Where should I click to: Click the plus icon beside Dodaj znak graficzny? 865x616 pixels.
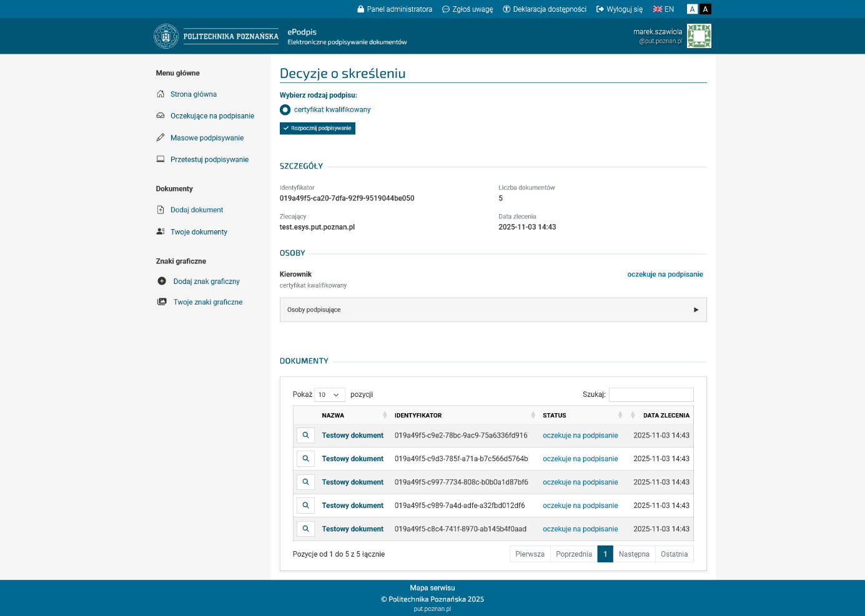coord(162,281)
